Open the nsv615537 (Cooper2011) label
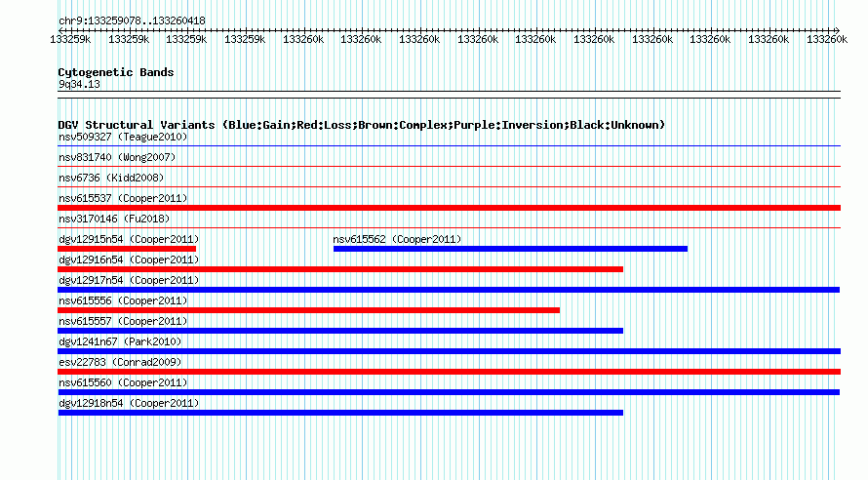868x480 pixels. (123, 198)
